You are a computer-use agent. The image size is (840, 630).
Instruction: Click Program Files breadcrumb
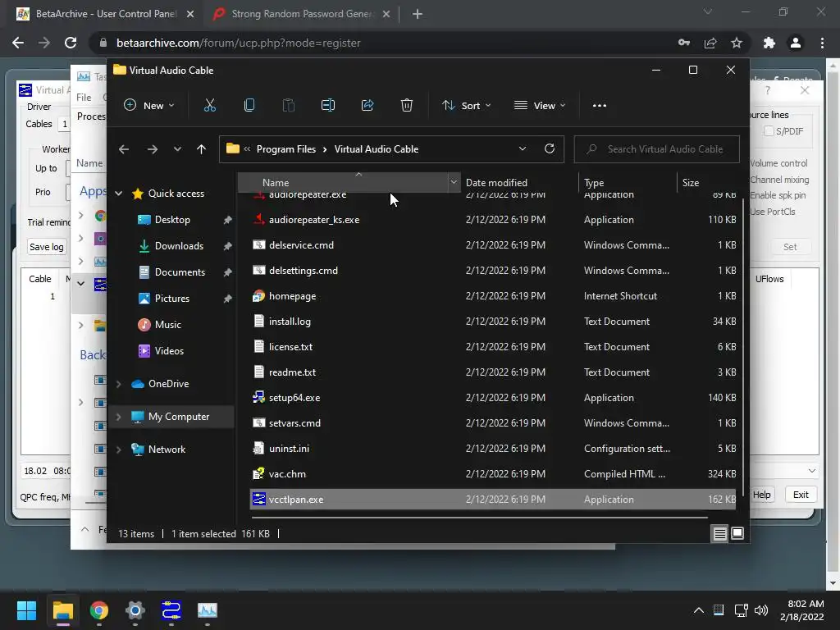pyautogui.click(x=286, y=149)
